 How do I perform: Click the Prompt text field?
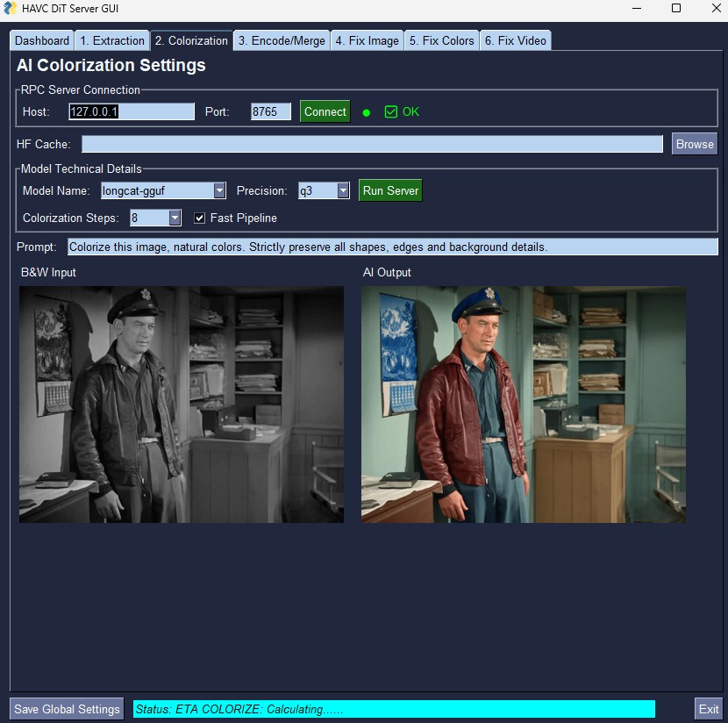tap(393, 247)
